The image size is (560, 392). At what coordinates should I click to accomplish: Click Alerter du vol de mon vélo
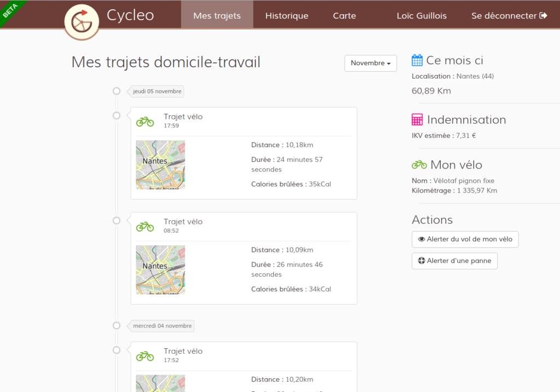[x=465, y=239]
